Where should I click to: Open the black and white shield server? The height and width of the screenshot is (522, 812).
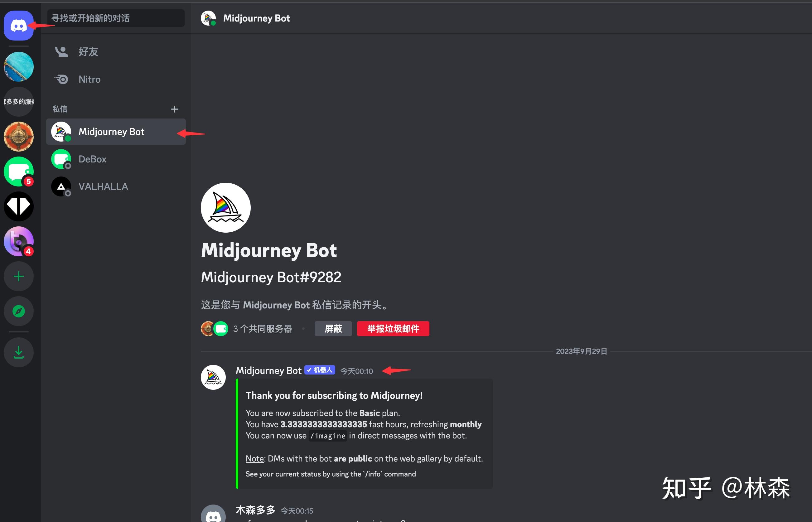coord(19,206)
